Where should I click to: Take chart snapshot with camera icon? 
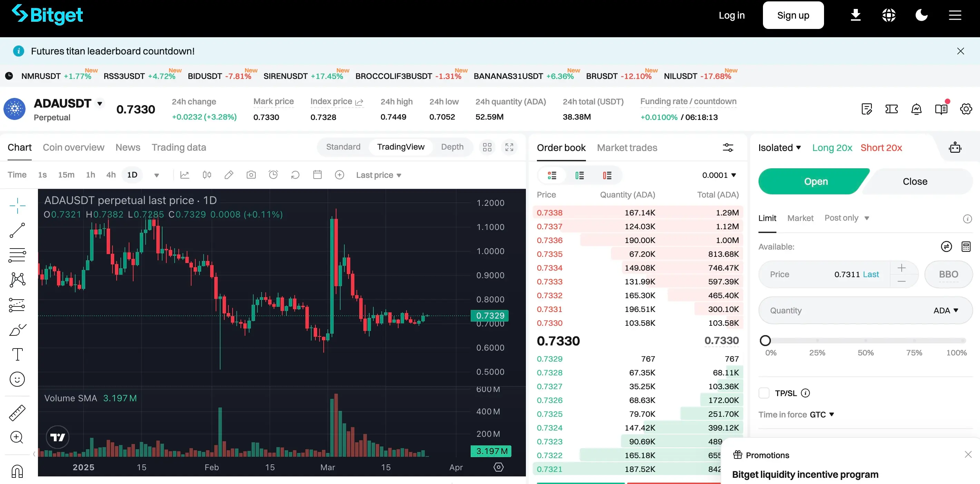pyautogui.click(x=251, y=175)
